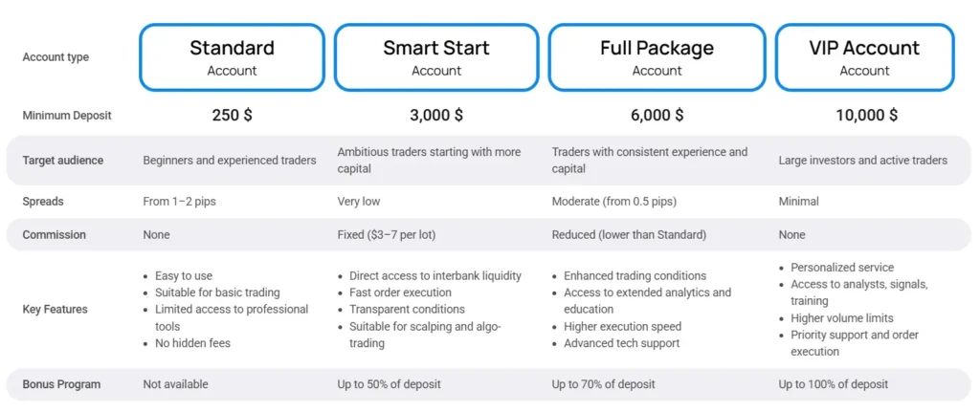This screenshot has height=412, width=980.
Task: Select 'Fixed ($3–7 per lot)' commission text
Action: 391,235
